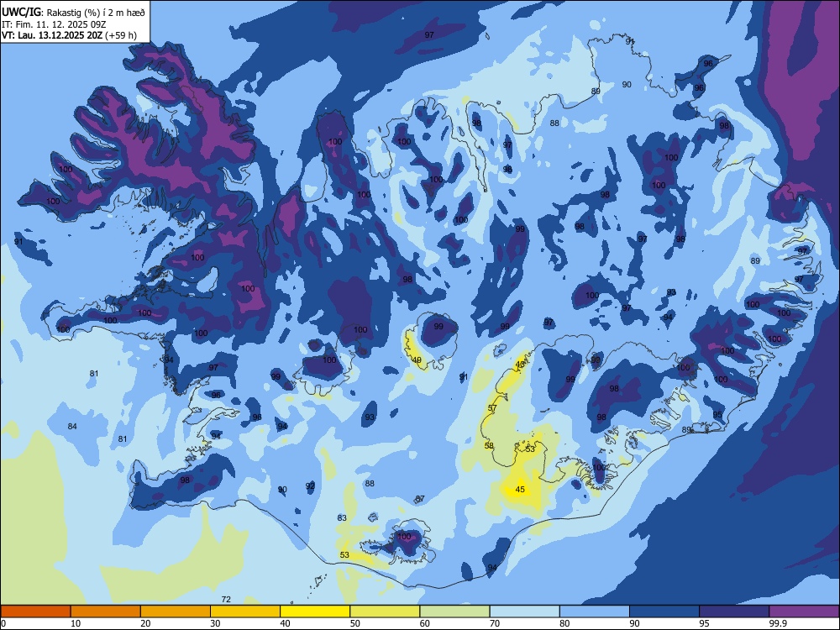Click the init time "IT: Fim. 11. 12. 2025 09Z"
Image resolution: width=840 pixels, height=630 pixels.
click(x=54, y=24)
